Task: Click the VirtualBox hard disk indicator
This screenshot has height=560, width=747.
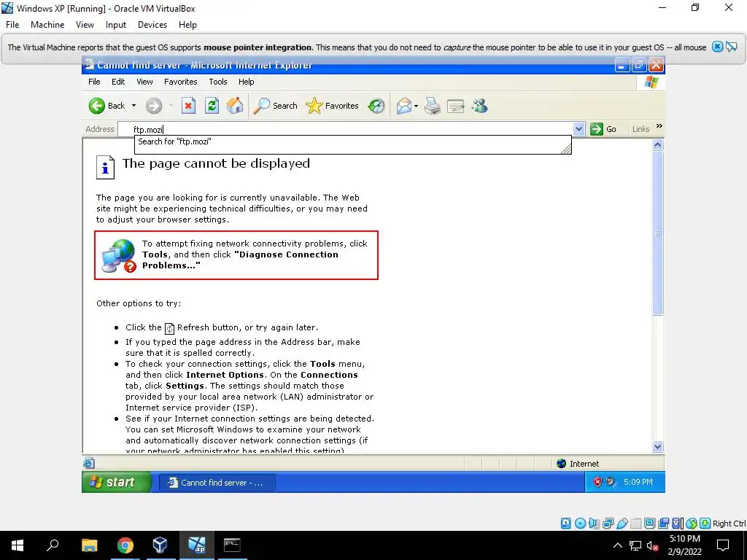Action: click(x=565, y=524)
